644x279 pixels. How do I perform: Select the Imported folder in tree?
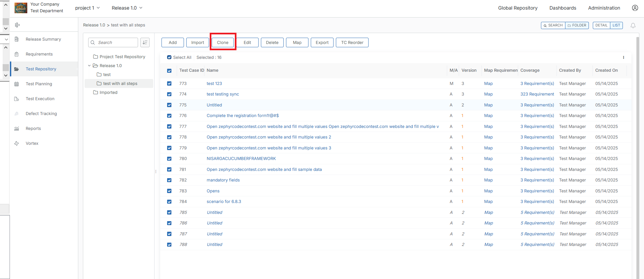[x=108, y=93]
